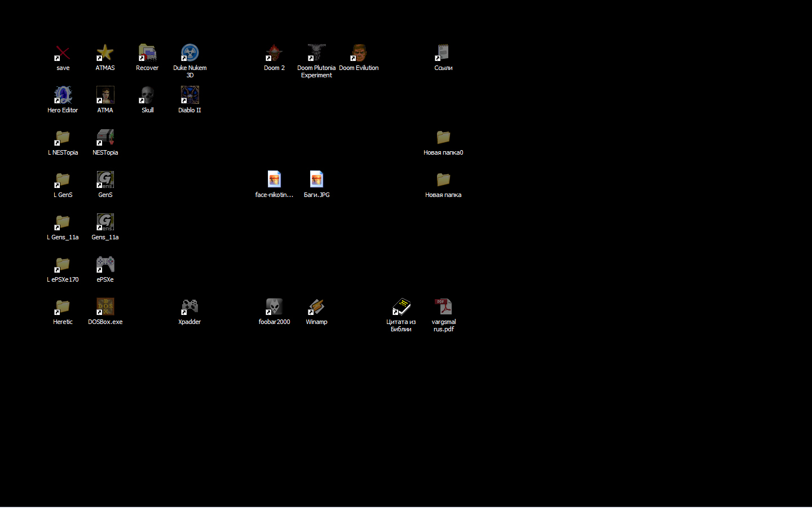
Task: Select the Doom Plutonia Experiment shortcut
Action: (316, 54)
